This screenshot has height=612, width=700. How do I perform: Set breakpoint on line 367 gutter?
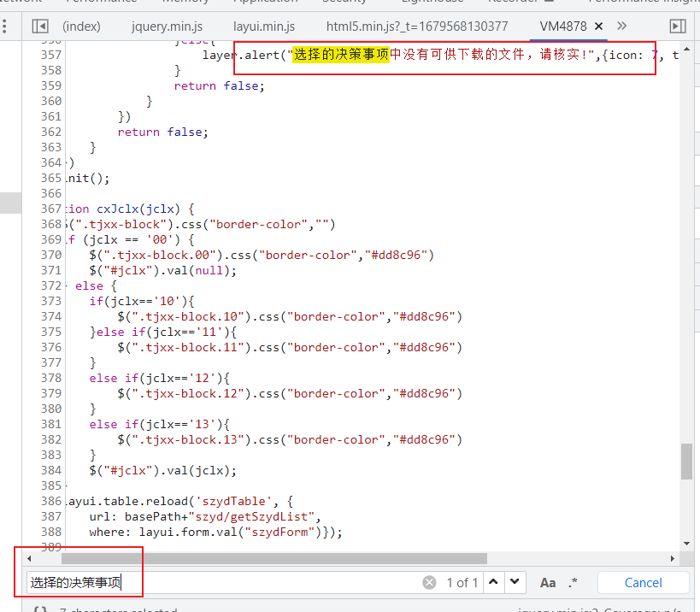[x=51, y=209]
